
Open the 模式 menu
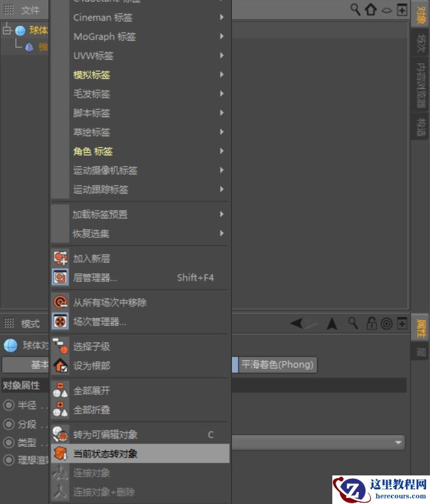click(31, 323)
